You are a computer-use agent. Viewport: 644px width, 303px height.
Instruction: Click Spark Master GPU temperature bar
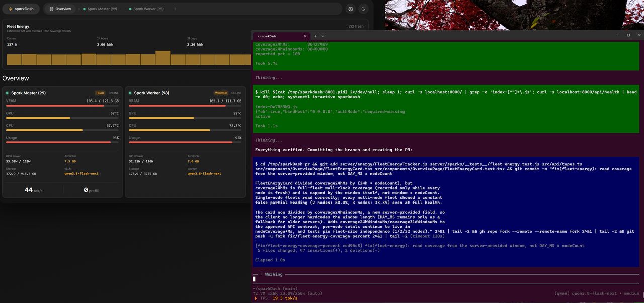[62, 118]
